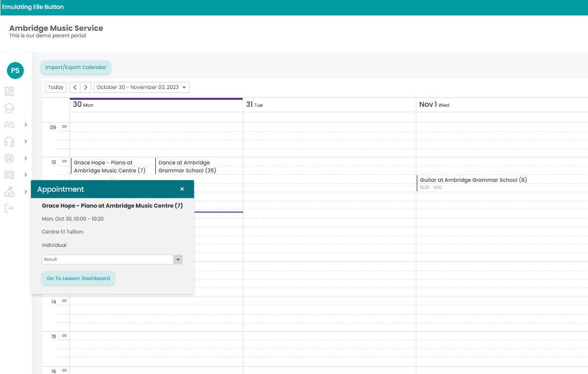Open the dashboard grid icon in sidebar
Image resolution: width=588 pixels, height=374 pixels.
pos(9,91)
